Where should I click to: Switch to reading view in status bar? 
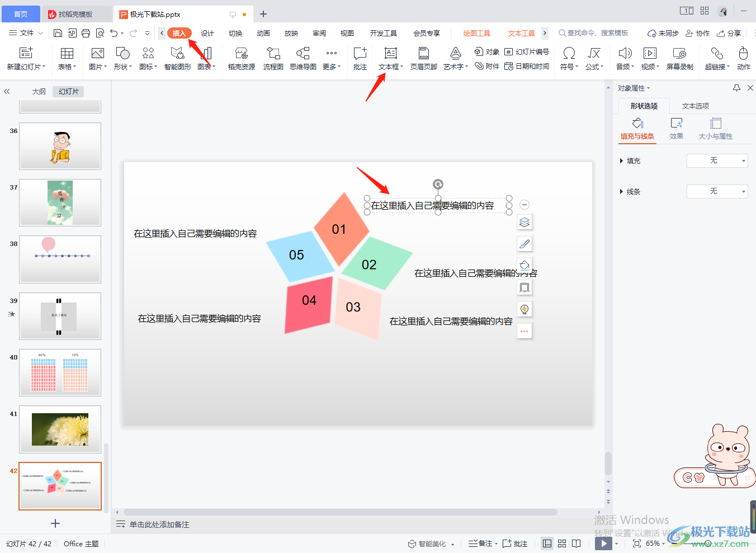click(x=577, y=543)
